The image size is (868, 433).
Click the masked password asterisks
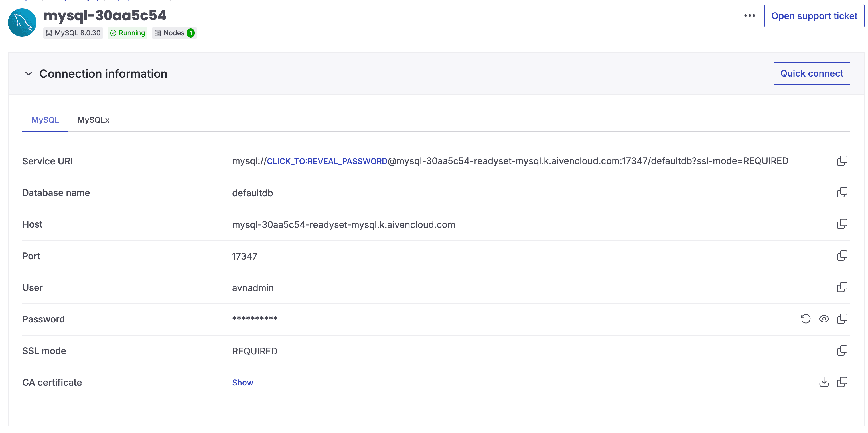tap(255, 318)
